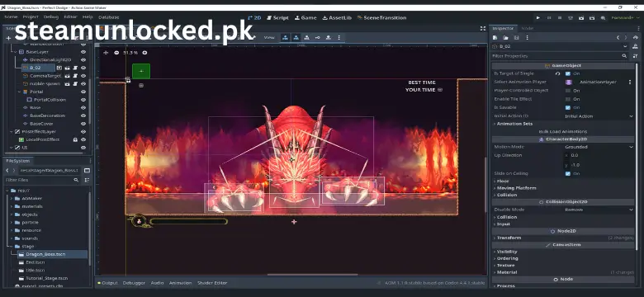Viewport: 644px width, 297px height.
Task: Toggle Is Target of Single checkbox
Action: point(567,73)
